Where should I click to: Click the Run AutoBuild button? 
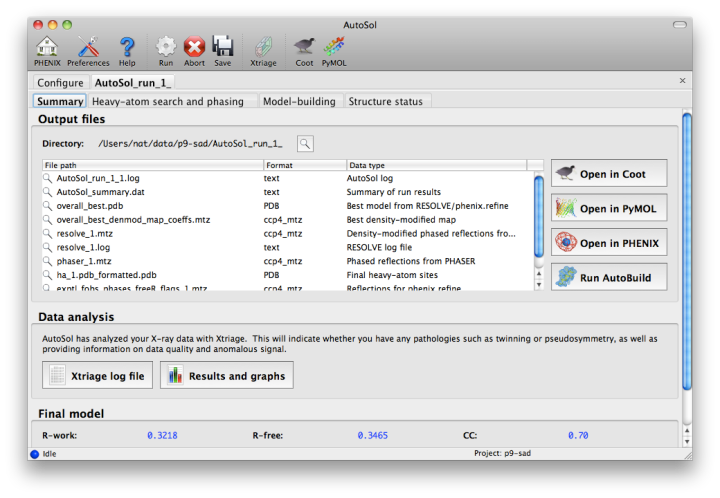click(609, 277)
